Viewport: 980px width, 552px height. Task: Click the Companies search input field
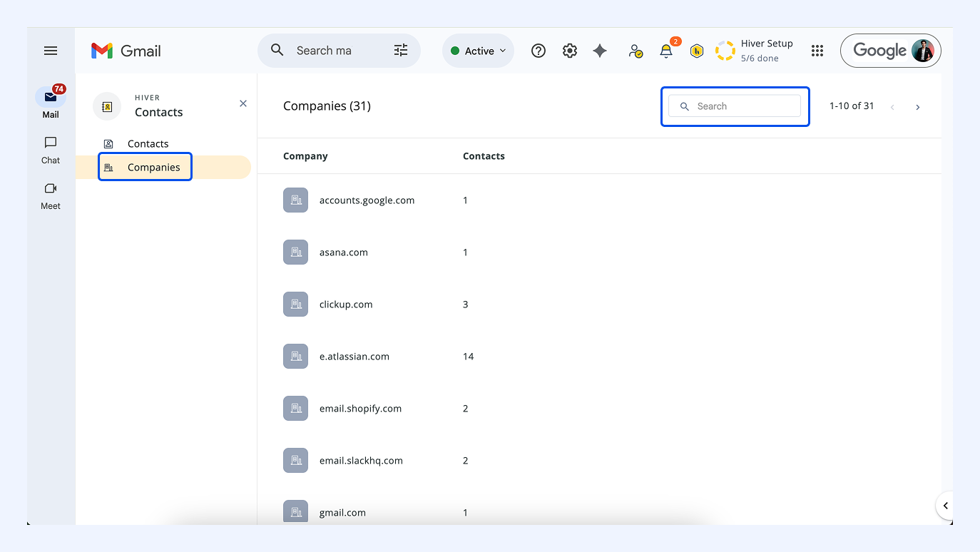(x=735, y=106)
